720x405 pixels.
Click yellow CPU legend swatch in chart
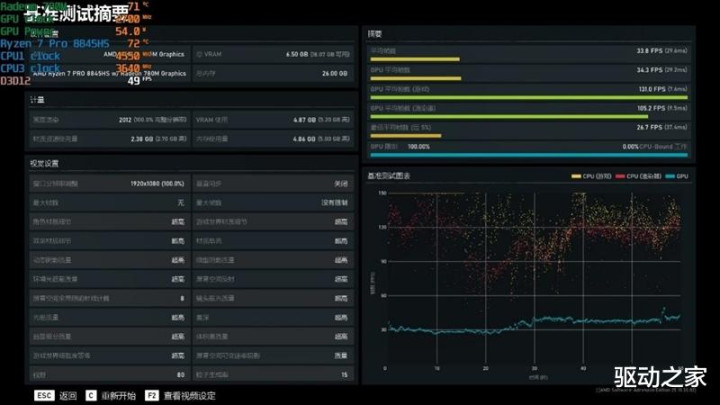click(576, 176)
